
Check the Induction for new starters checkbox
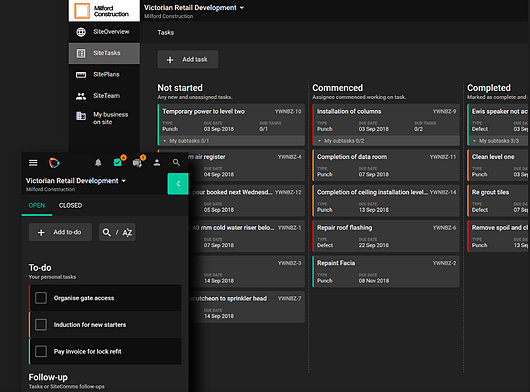(x=41, y=325)
